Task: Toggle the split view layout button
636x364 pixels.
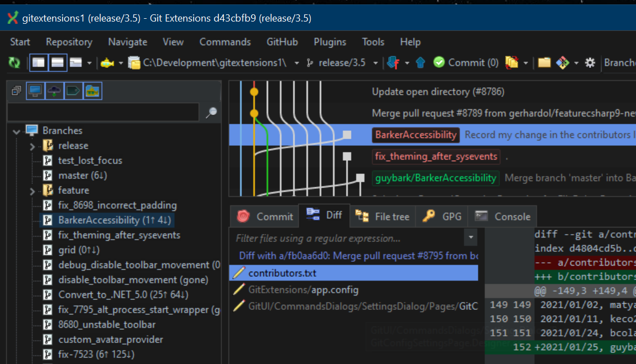Action: tap(57, 63)
